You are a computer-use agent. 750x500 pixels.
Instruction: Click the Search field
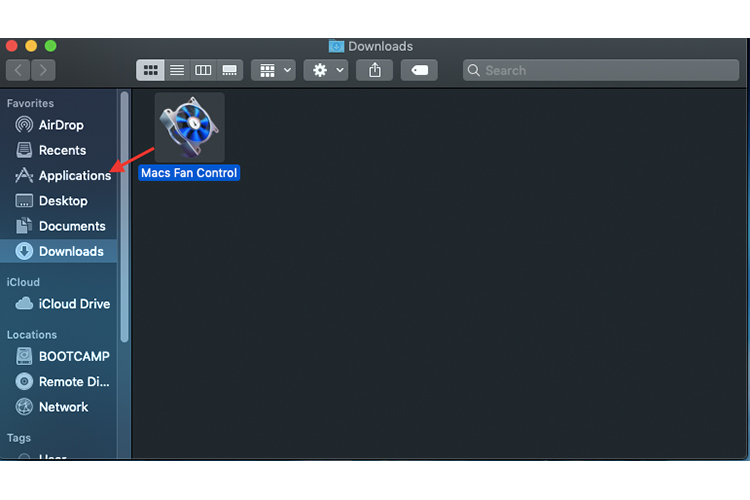pos(601,70)
